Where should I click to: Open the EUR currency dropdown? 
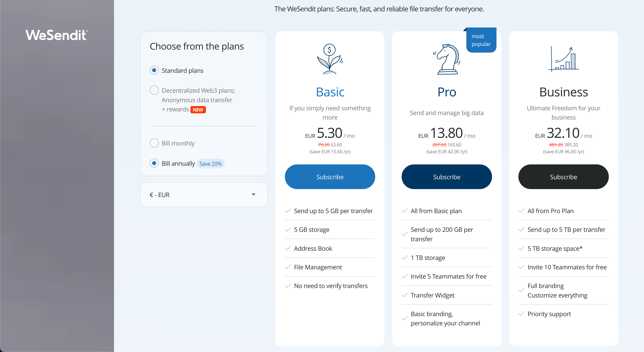tap(204, 195)
